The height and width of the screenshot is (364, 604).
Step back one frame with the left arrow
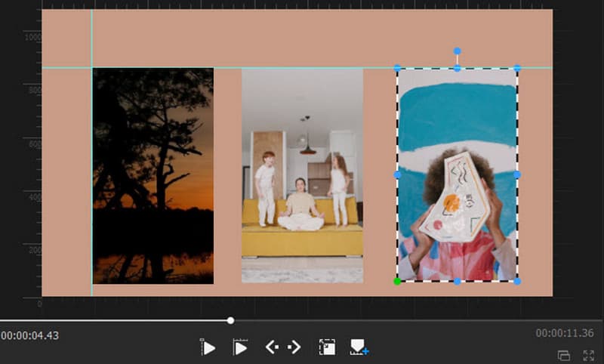click(x=272, y=347)
